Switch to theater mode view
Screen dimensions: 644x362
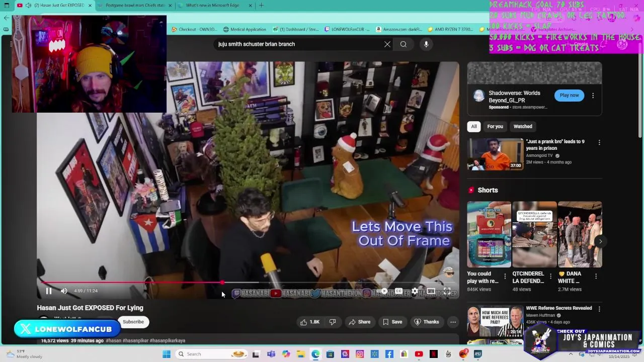(x=431, y=291)
